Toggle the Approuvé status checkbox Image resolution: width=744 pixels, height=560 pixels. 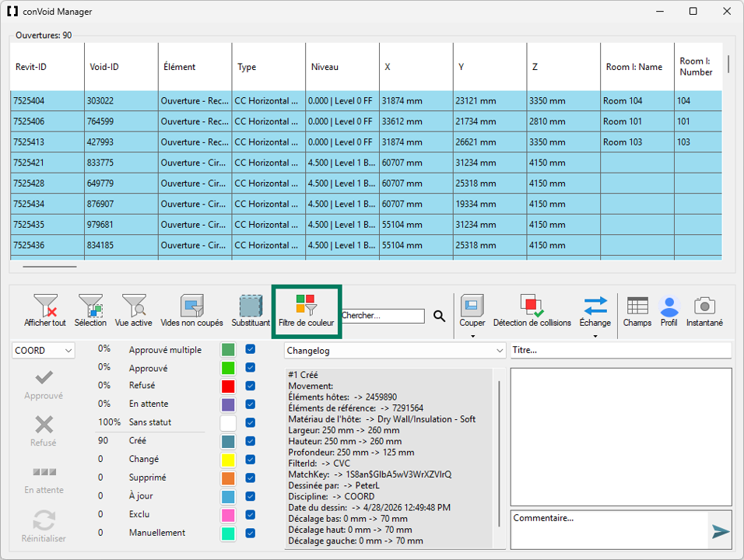pos(250,367)
